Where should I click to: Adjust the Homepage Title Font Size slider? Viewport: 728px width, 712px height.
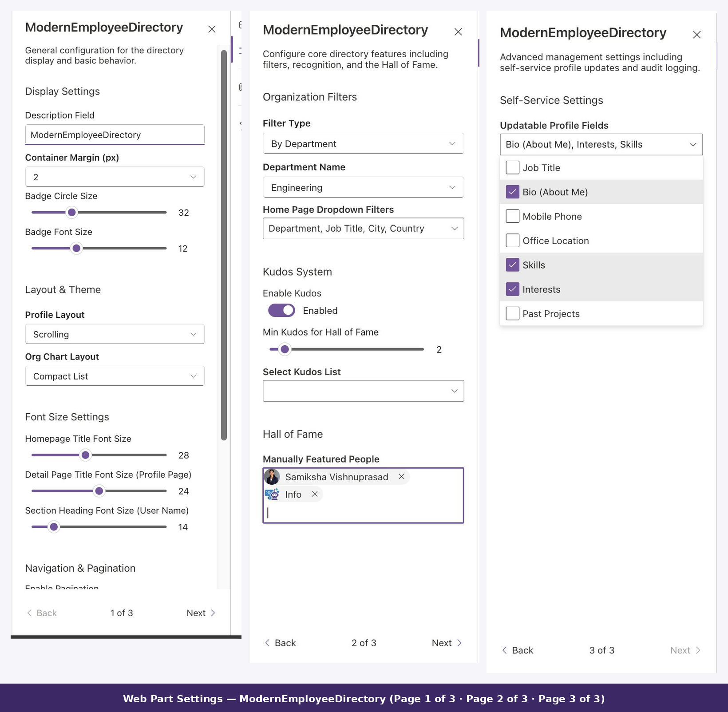[x=85, y=455]
